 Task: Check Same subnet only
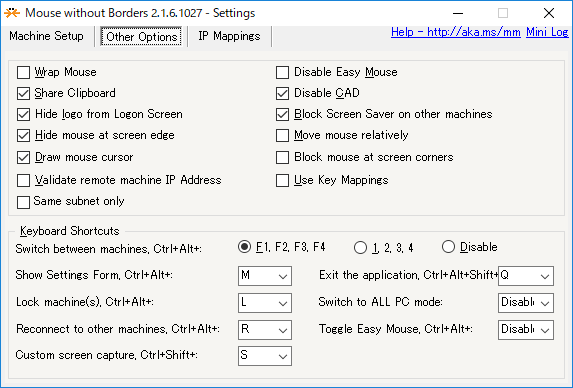click(x=23, y=202)
